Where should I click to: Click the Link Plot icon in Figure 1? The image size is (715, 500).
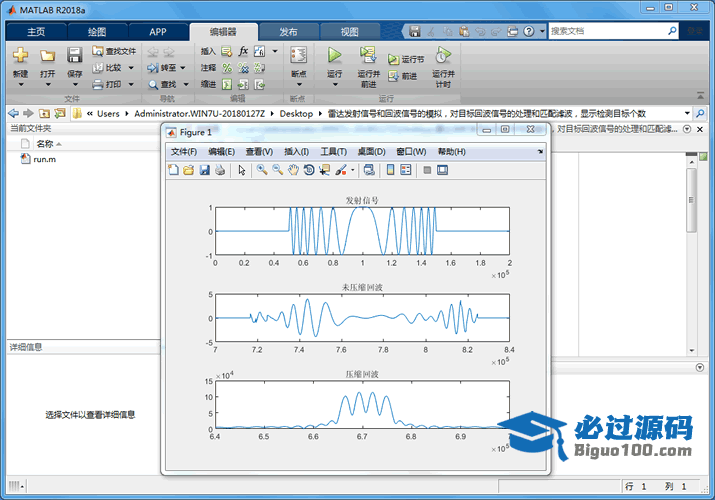tap(369, 170)
